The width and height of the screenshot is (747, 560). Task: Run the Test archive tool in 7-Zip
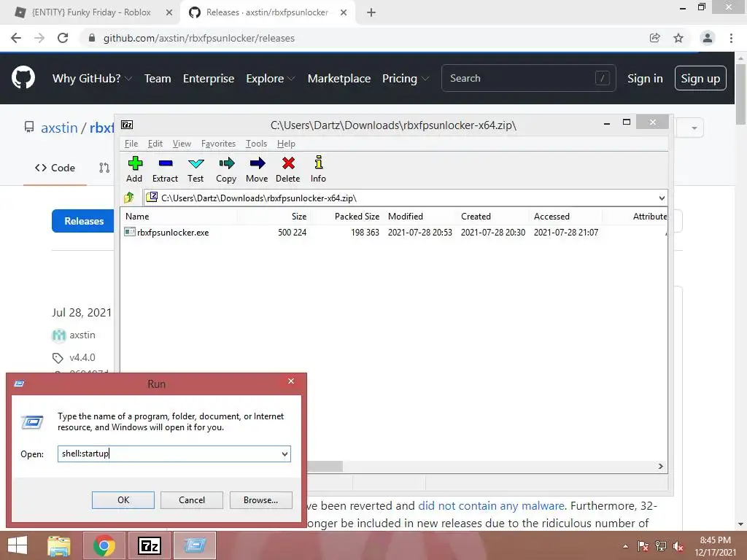point(196,169)
